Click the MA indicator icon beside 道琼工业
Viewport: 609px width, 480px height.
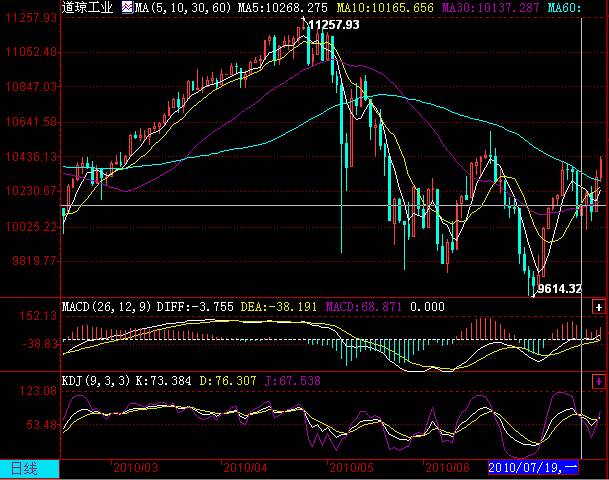point(127,7)
